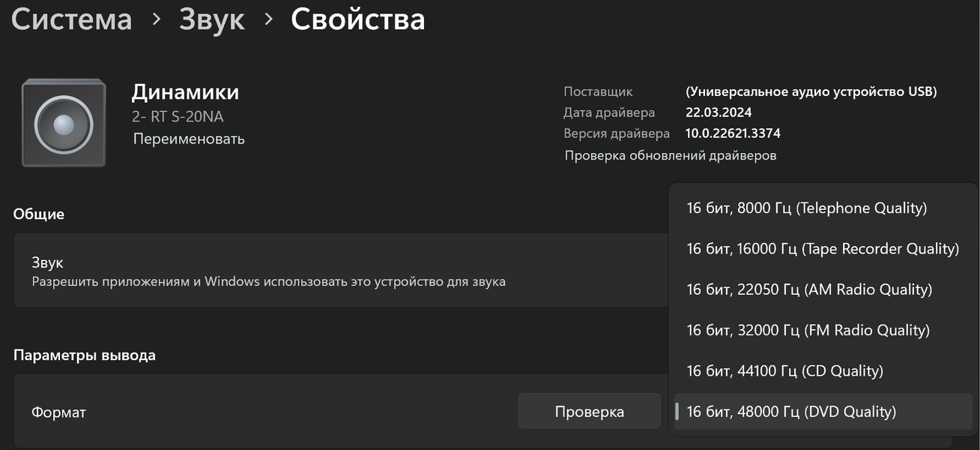980x450 pixels.
Task: Click the chevron before Свойства breadcrumb
Action: tap(268, 19)
